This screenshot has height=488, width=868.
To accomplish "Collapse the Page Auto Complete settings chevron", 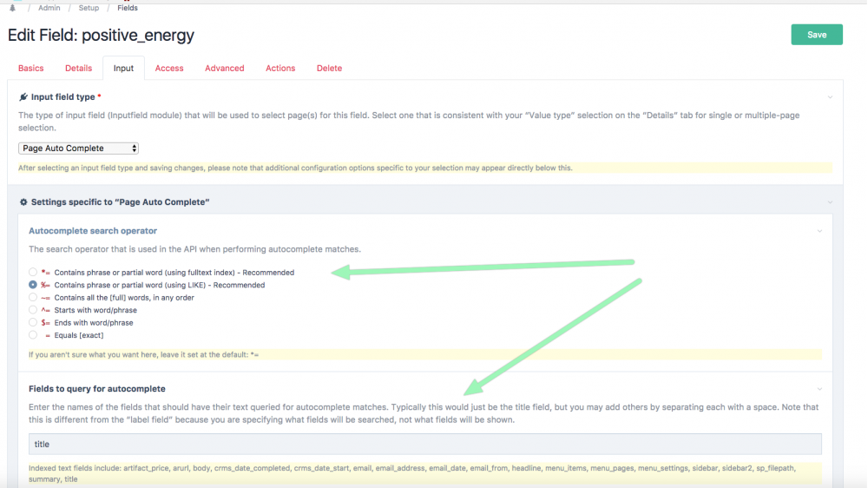I will point(830,202).
